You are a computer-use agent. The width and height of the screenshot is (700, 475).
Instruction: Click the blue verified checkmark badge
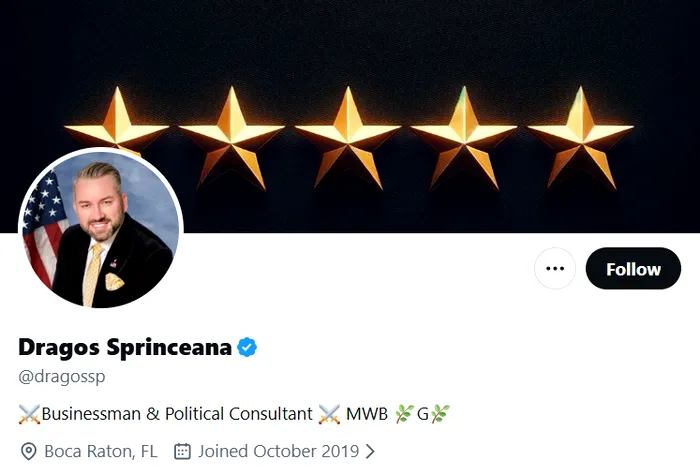coord(247,347)
